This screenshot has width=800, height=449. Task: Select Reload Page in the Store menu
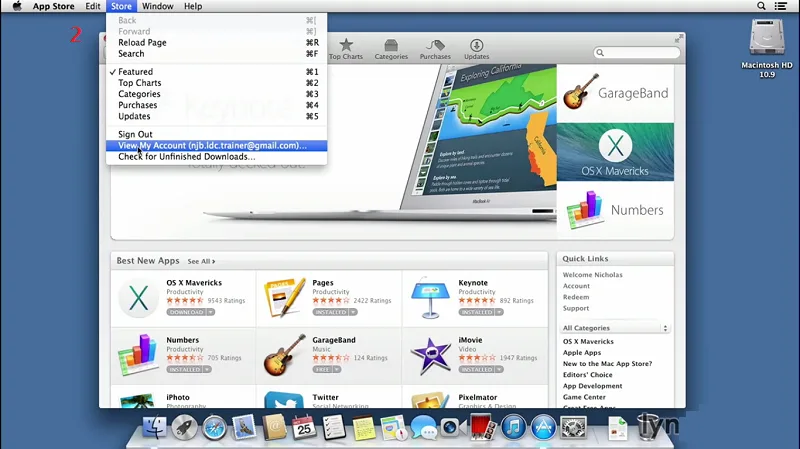(x=216, y=42)
